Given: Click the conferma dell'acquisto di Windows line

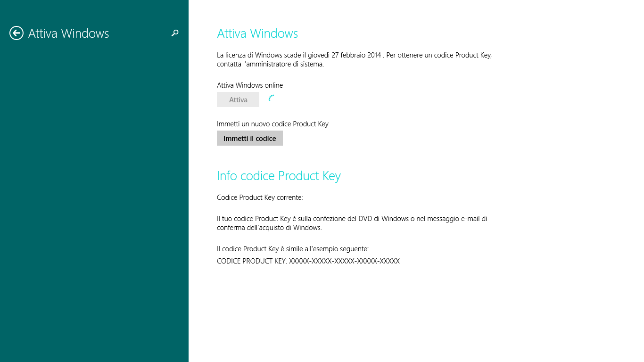Looking at the screenshot, I should [x=269, y=228].
